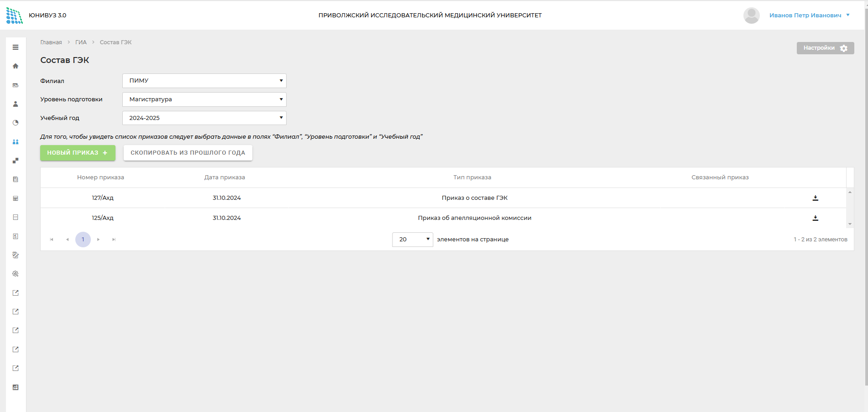Download order 125/Ахд file

[x=816, y=218]
